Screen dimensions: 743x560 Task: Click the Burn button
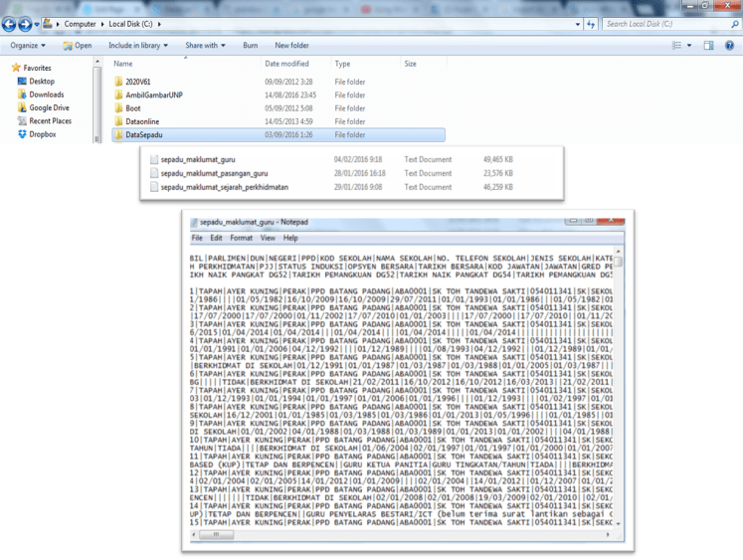[x=250, y=45]
